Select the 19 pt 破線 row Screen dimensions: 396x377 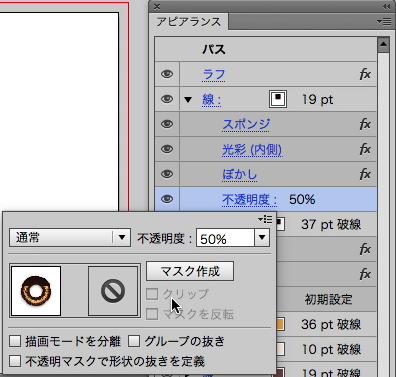tap(327, 371)
